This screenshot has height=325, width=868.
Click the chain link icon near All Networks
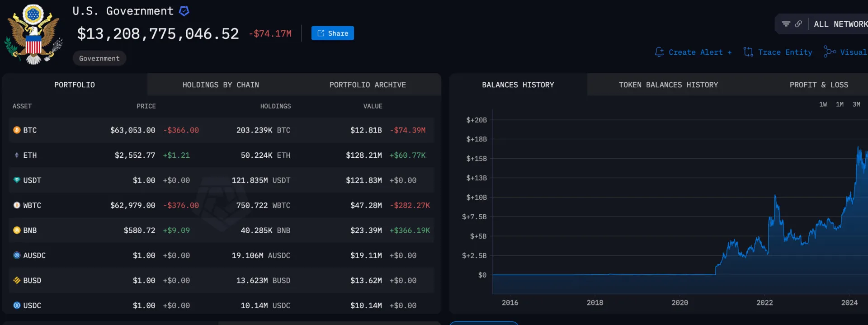(x=798, y=24)
